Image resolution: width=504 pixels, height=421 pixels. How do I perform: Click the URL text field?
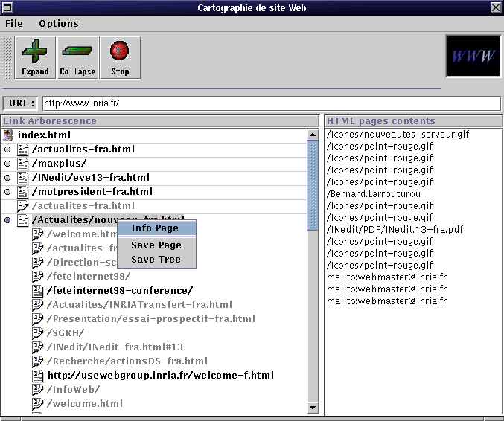click(x=271, y=103)
